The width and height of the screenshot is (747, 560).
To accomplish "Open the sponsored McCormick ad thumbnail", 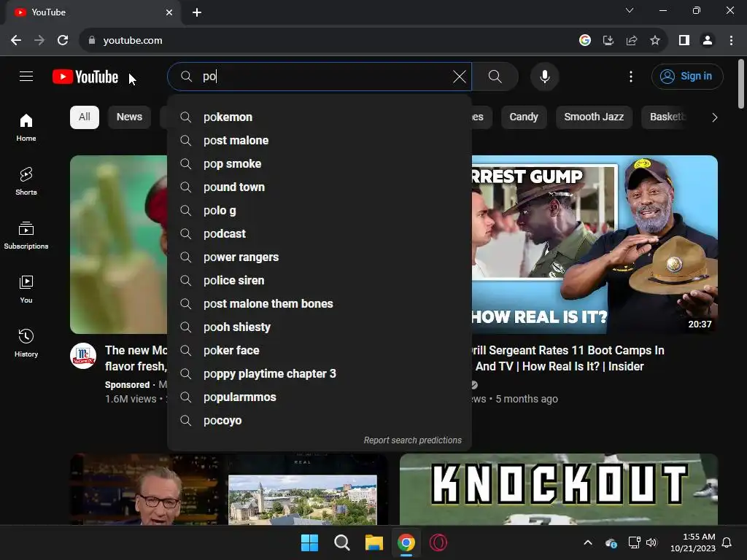I will pyautogui.click(x=119, y=245).
